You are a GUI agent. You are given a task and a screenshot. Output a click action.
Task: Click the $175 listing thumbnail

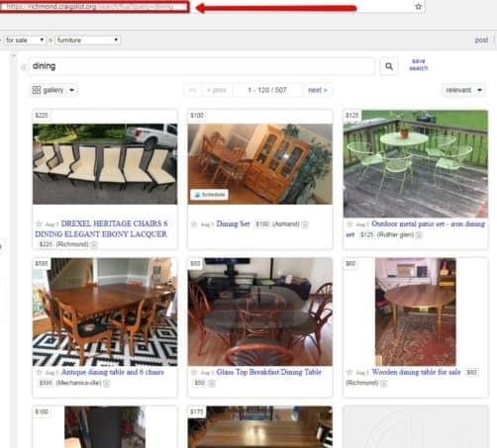(x=260, y=427)
